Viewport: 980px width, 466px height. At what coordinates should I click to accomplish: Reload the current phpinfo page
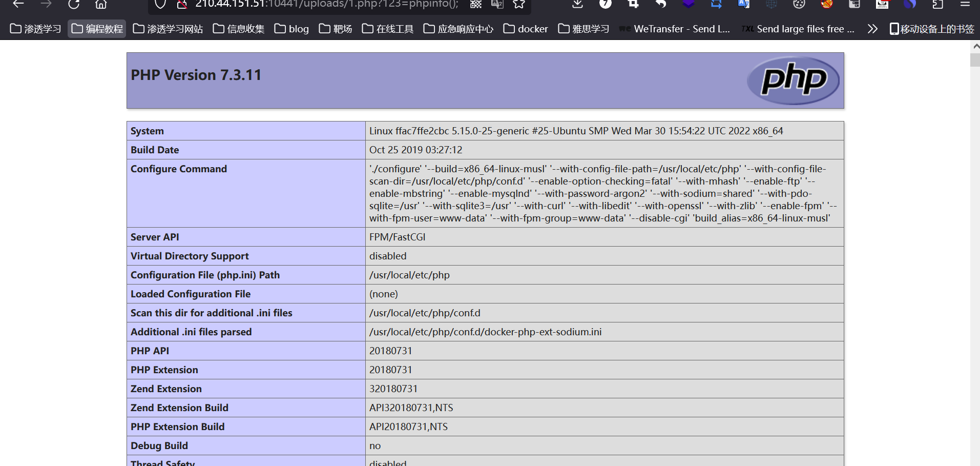pyautogui.click(x=74, y=4)
